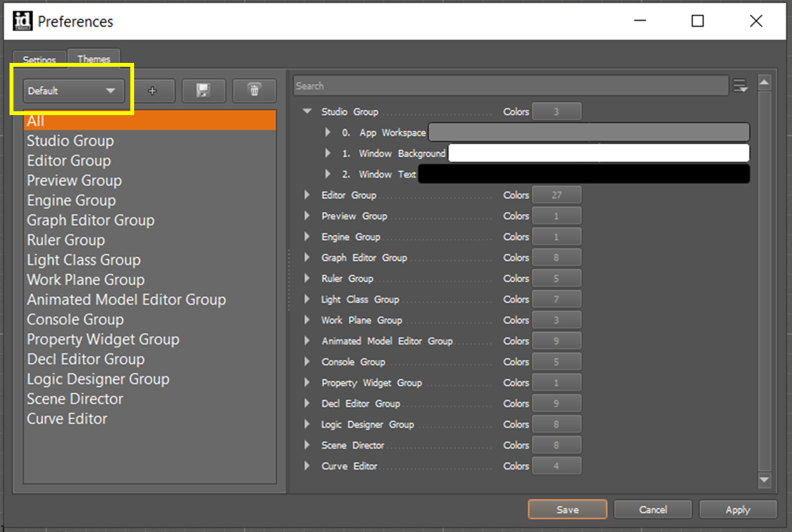Select Property Widget Group in left list
The width and height of the screenshot is (792, 532).
(x=150, y=339)
